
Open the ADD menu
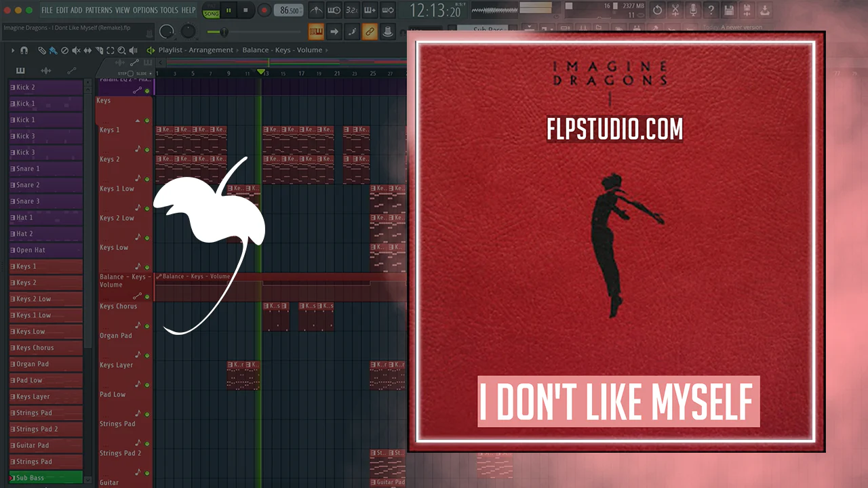77,10
